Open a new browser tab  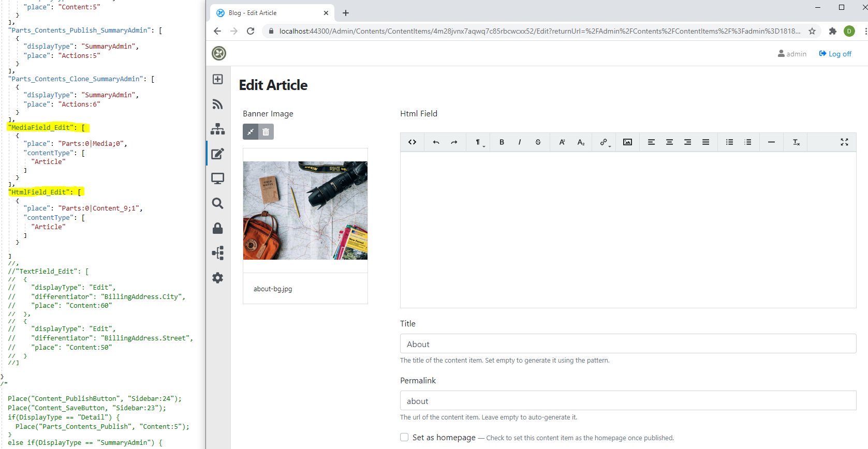tap(346, 13)
